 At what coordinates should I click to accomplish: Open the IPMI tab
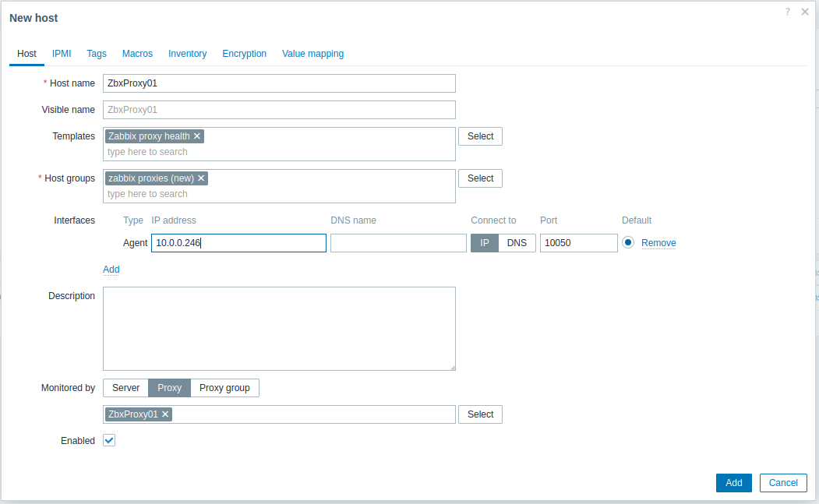point(62,54)
